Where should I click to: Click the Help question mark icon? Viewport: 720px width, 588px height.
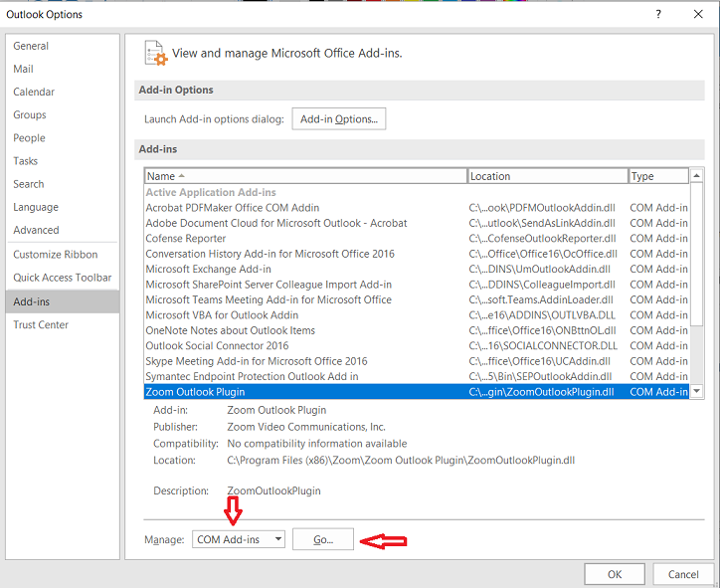click(657, 14)
